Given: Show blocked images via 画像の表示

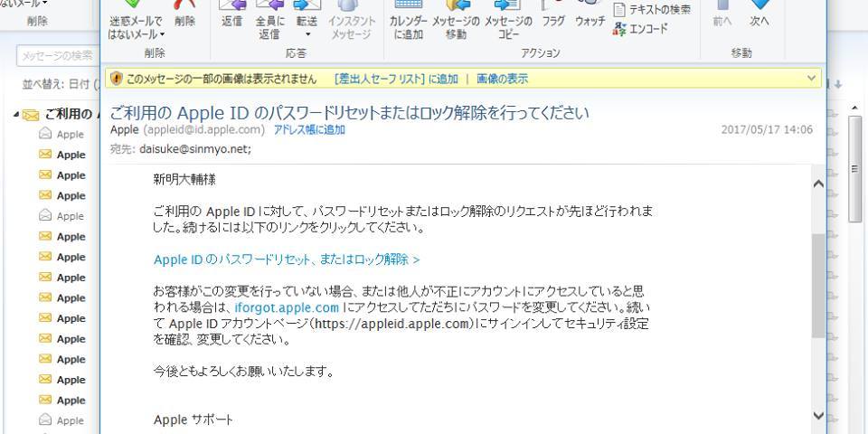Looking at the screenshot, I should tap(502, 79).
